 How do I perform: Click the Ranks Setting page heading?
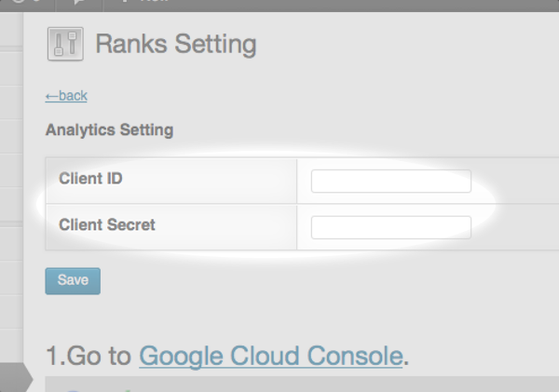coord(176,44)
